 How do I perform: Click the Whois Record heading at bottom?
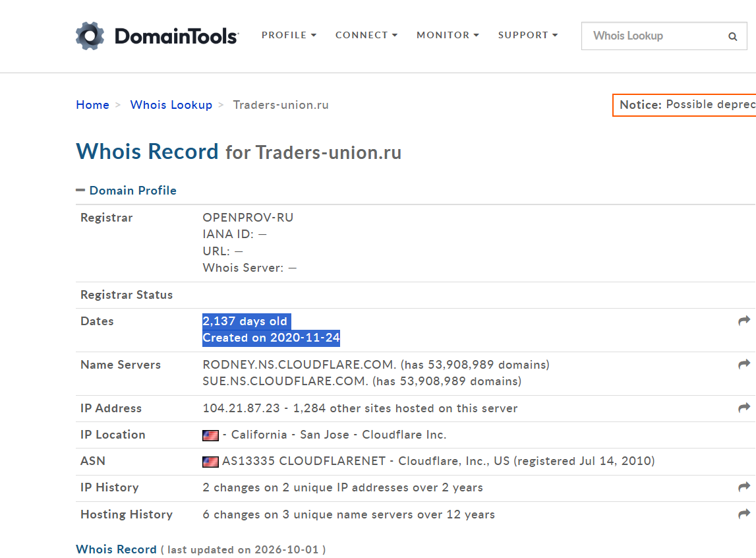[116, 549]
